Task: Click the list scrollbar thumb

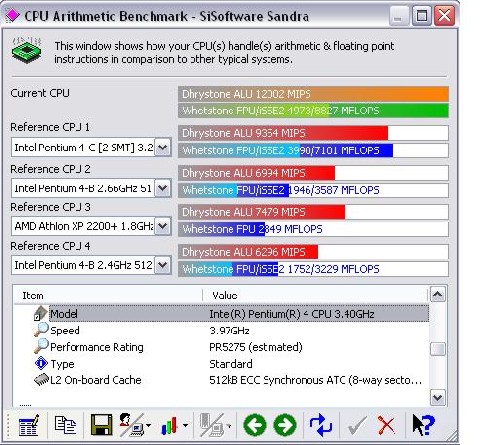Action: (x=438, y=349)
